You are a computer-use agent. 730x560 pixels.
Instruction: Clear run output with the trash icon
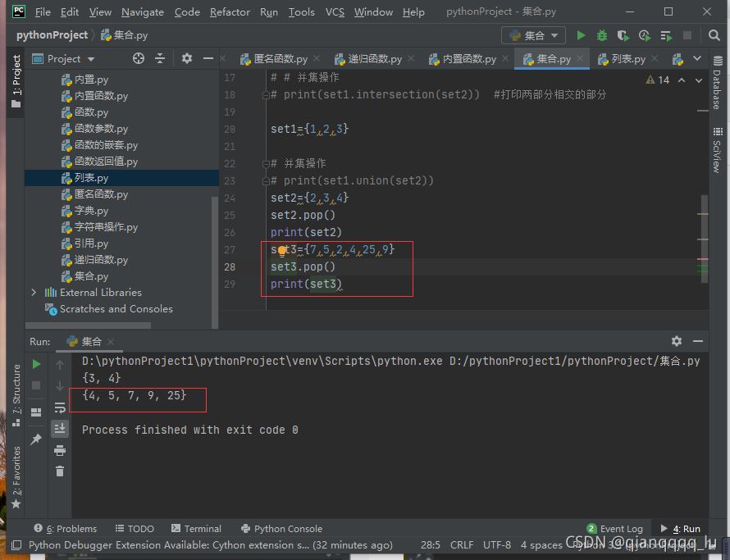click(x=60, y=471)
